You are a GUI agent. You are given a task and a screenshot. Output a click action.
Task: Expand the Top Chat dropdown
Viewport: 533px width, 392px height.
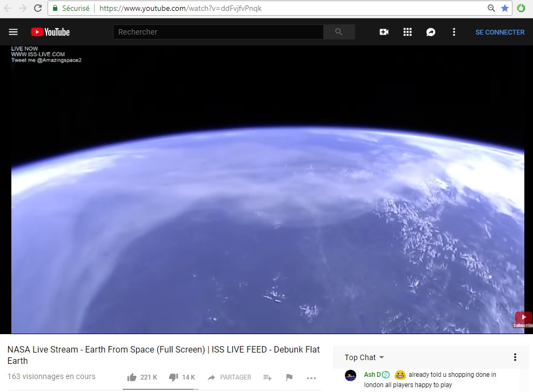[x=364, y=357]
